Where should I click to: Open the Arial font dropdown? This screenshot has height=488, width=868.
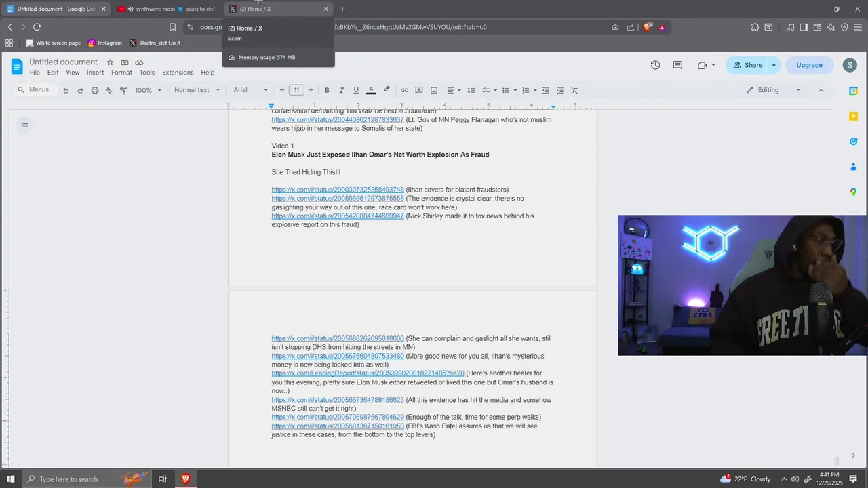click(251, 90)
